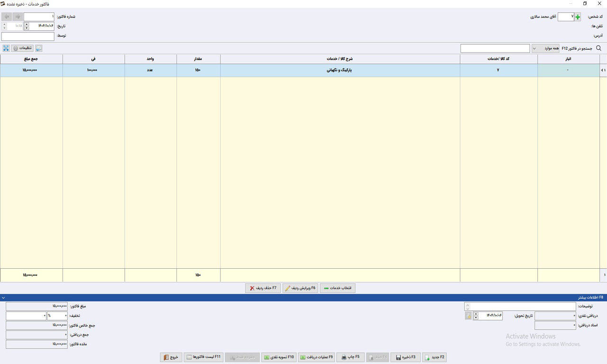Click the green plus icon beside person code
Image resolution: width=607 pixels, height=364 pixels.
577,17
